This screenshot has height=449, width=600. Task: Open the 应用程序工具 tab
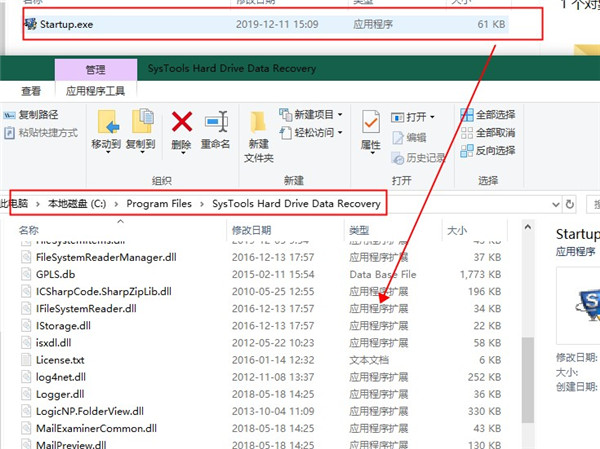95,91
